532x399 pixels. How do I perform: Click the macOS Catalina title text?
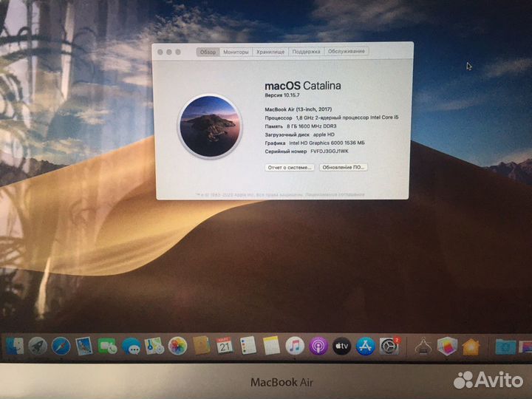(303, 86)
